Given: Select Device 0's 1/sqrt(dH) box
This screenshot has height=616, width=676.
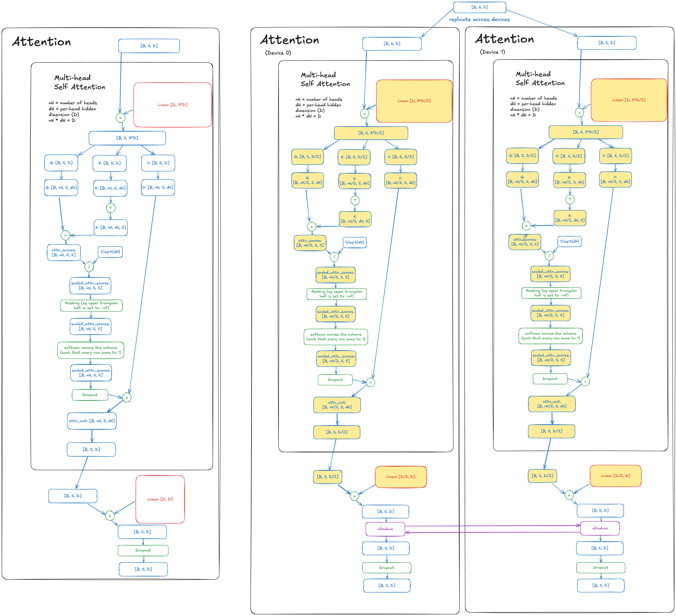Looking at the screenshot, I should pyautogui.click(x=355, y=242).
